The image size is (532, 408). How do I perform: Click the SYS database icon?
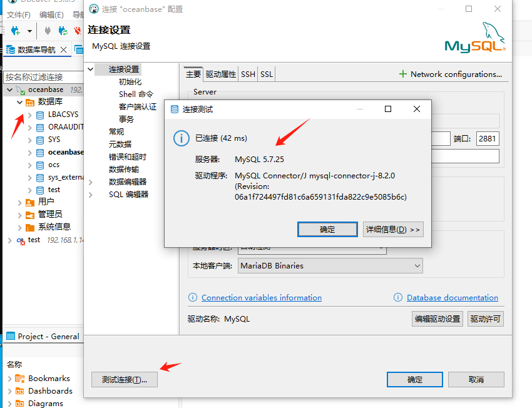pyautogui.click(x=40, y=140)
